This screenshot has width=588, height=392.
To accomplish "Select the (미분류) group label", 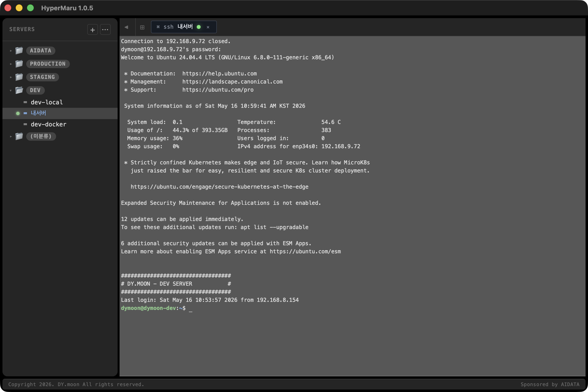I will (41, 136).
